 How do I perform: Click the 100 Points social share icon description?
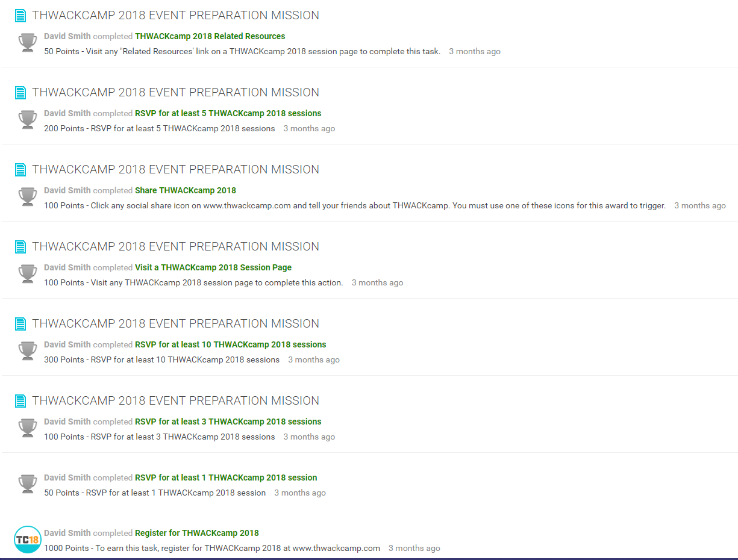click(355, 206)
